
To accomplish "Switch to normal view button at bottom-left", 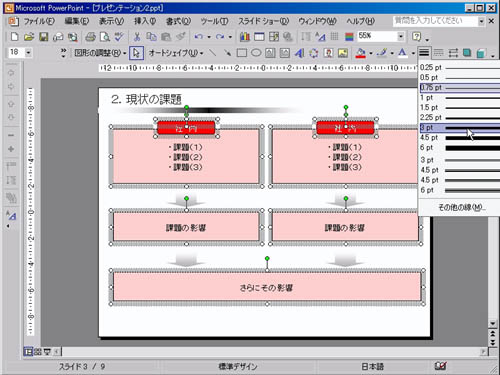I will click(x=28, y=351).
